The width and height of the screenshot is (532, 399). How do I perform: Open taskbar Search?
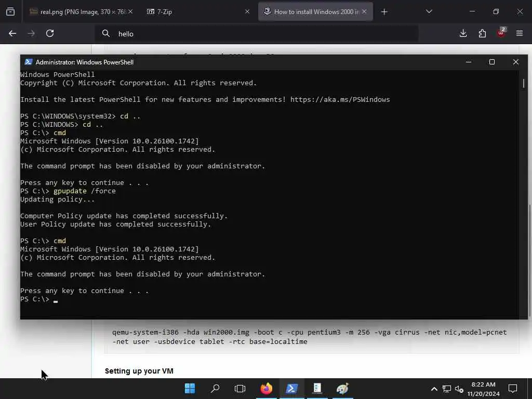(215, 389)
